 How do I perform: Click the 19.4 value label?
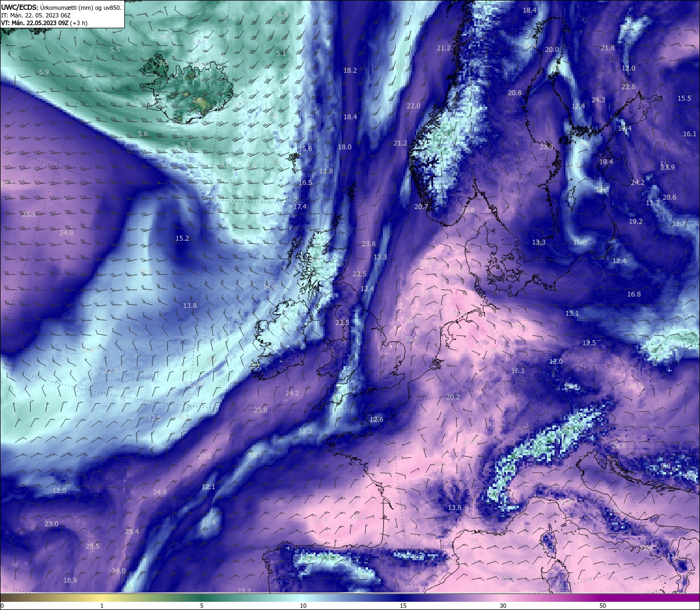pyautogui.click(x=606, y=161)
